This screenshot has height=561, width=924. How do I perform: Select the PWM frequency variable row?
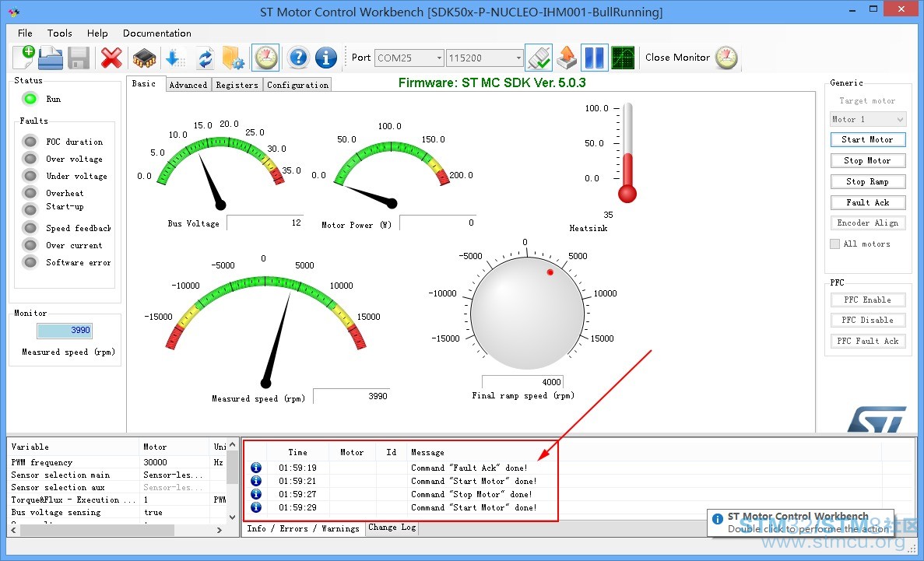118,463
